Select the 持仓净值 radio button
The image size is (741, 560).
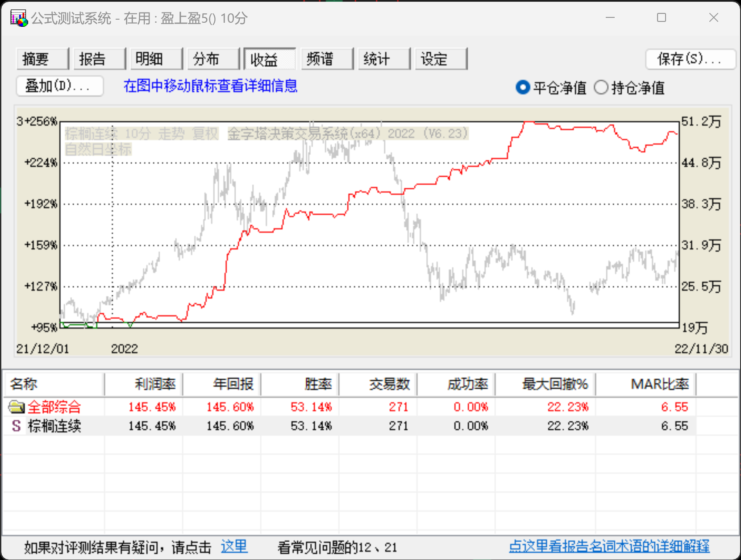click(x=601, y=87)
